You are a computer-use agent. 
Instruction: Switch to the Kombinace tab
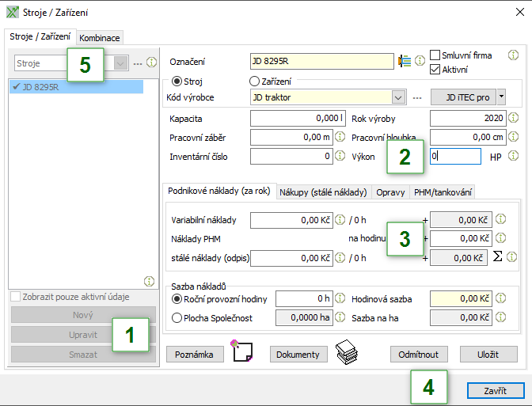100,38
